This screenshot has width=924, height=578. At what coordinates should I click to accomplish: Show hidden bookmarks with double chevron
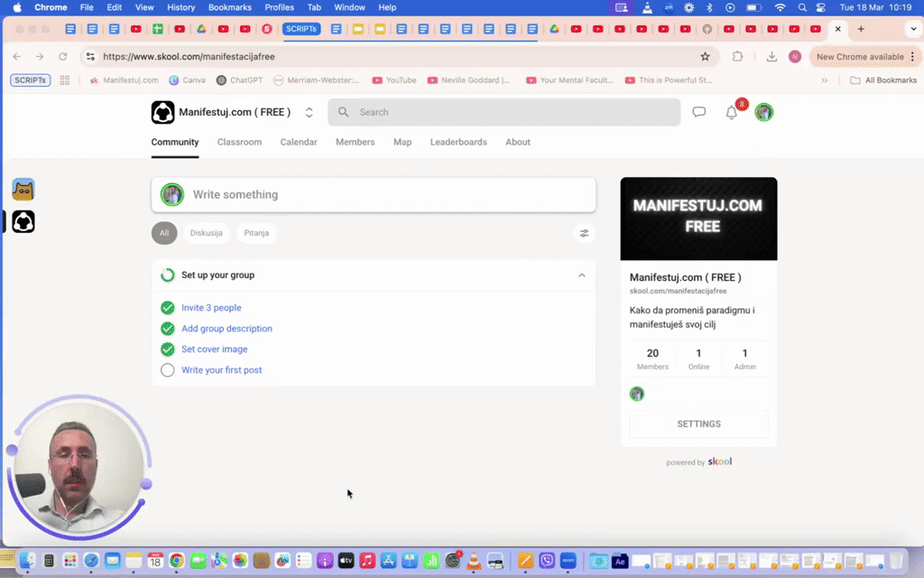[x=825, y=80]
